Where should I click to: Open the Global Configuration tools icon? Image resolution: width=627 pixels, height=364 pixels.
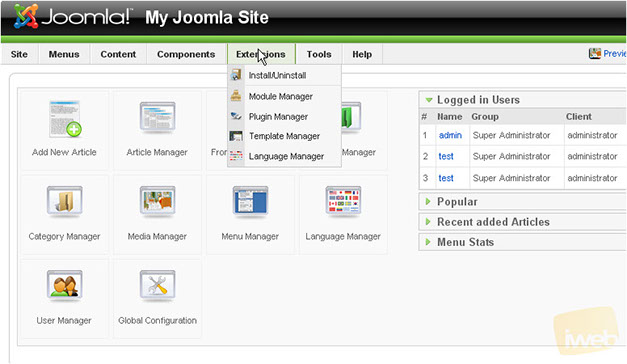pos(158,285)
